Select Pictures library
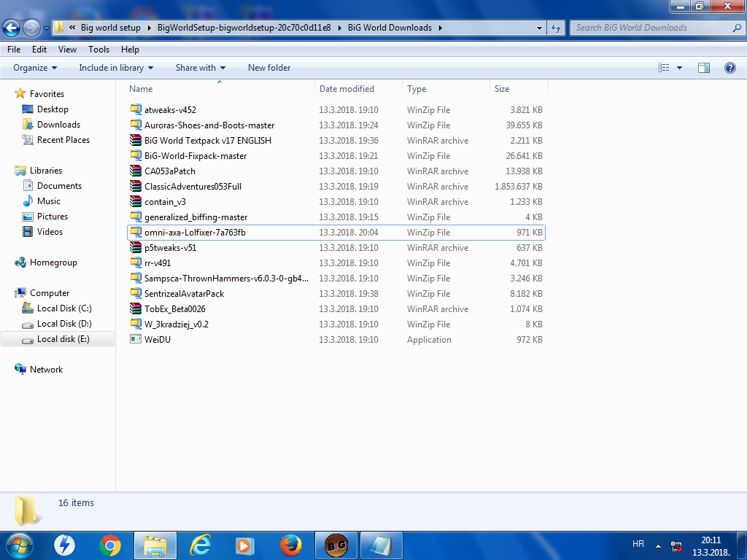The image size is (747, 560). click(x=44, y=216)
